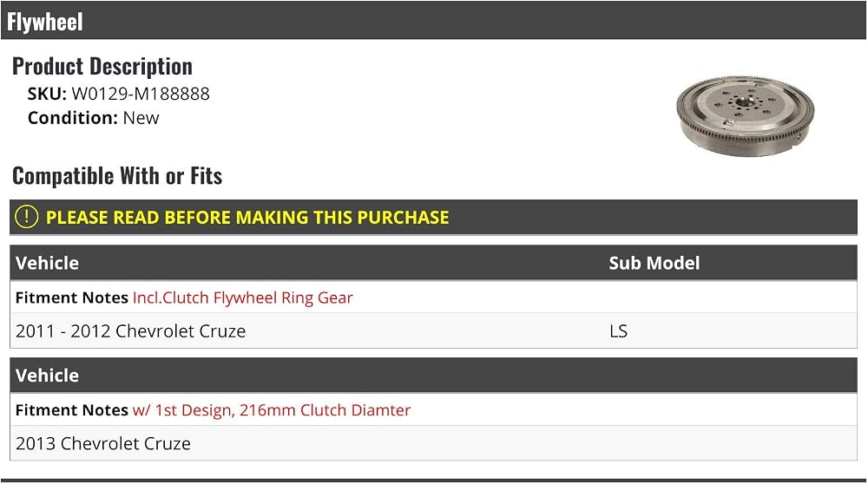The height and width of the screenshot is (484, 868).
Task: Click the second Vehicle table header
Action: click(47, 375)
